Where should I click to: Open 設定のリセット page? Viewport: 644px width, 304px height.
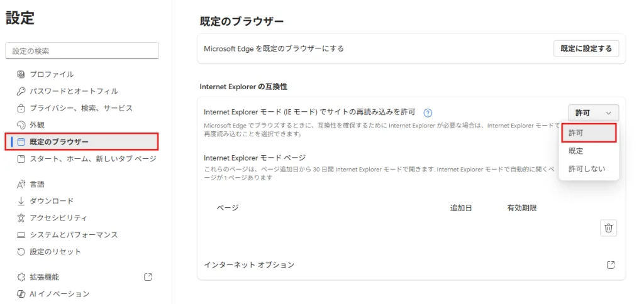55,252
